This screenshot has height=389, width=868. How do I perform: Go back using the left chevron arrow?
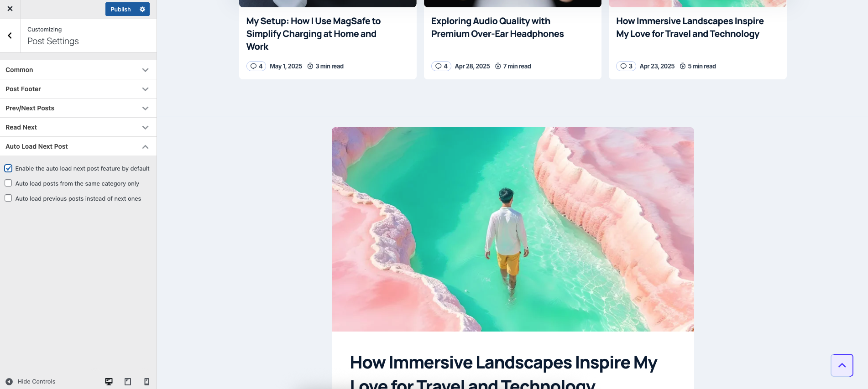click(10, 36)
